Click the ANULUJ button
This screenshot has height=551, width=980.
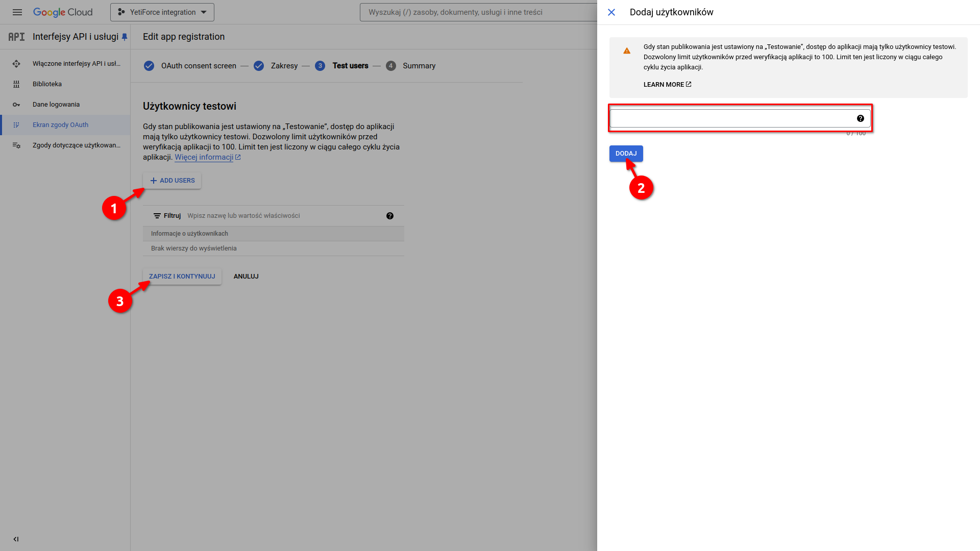tap(246, 277)
